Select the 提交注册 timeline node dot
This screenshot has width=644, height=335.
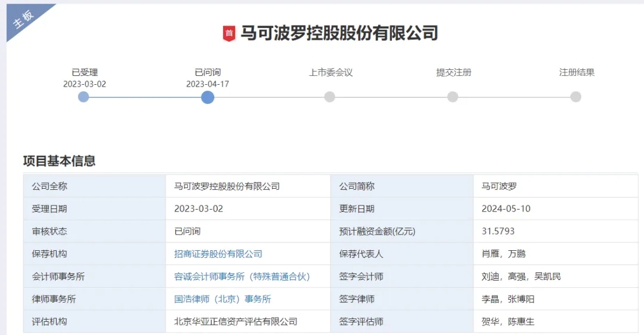[x=453, y=97]
